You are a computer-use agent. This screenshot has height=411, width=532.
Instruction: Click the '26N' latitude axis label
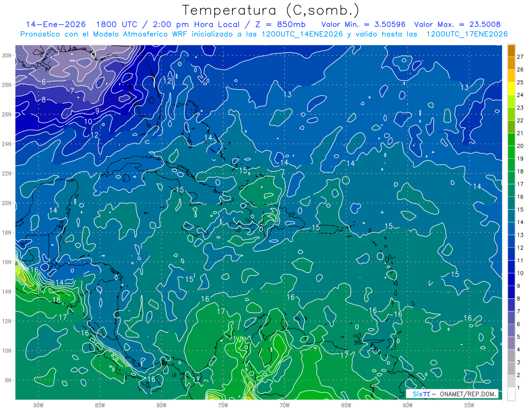7,114
